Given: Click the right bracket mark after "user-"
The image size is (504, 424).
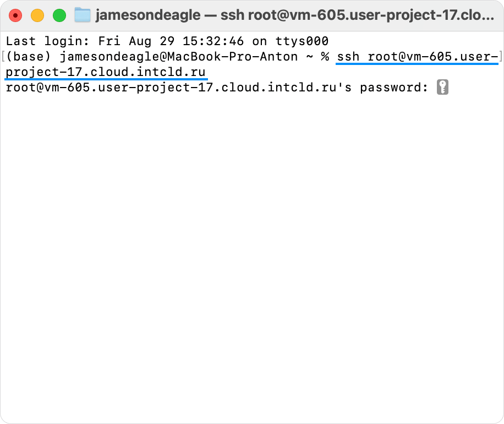Looking at the screenshot, I should click(x=500, y=56).
